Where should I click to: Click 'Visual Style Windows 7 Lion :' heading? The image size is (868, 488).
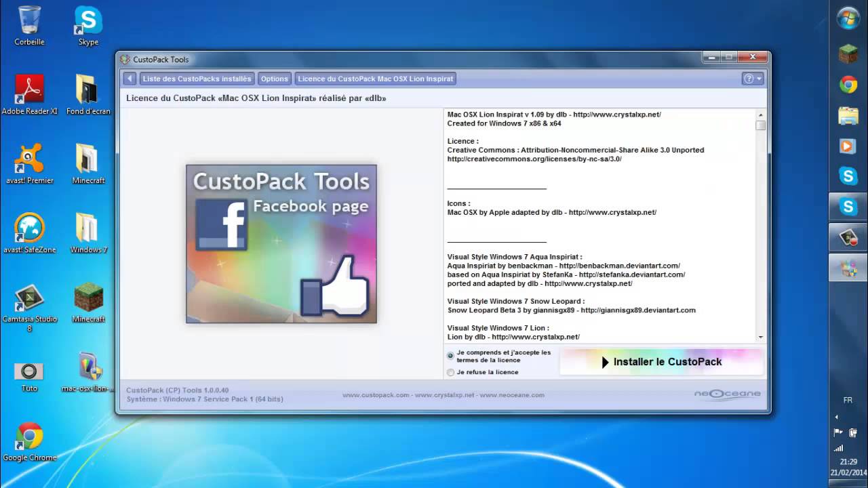(498, 328)
